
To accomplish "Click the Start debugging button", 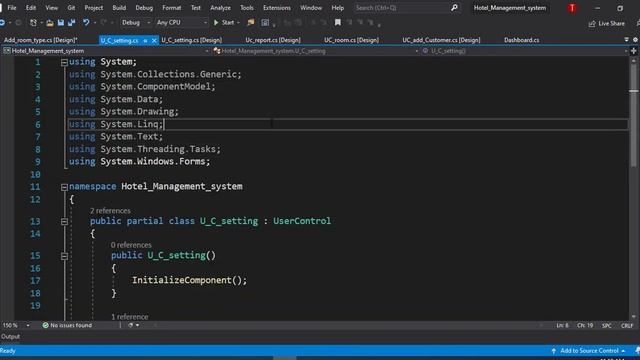I will coord(224,23).
